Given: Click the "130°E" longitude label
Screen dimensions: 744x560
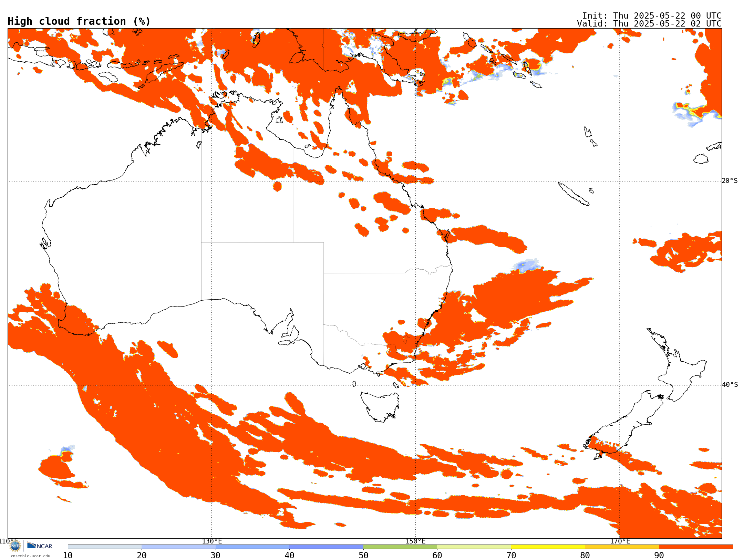Looking at the screenshot, I should pos(212,541).
